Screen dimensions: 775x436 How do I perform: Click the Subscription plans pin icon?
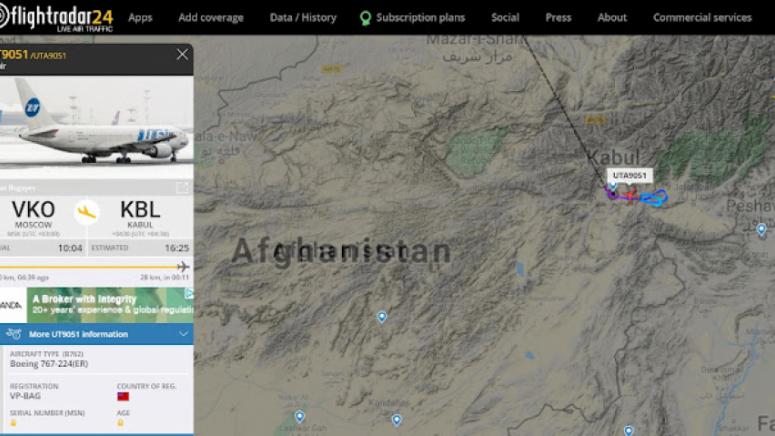[365, 18]
